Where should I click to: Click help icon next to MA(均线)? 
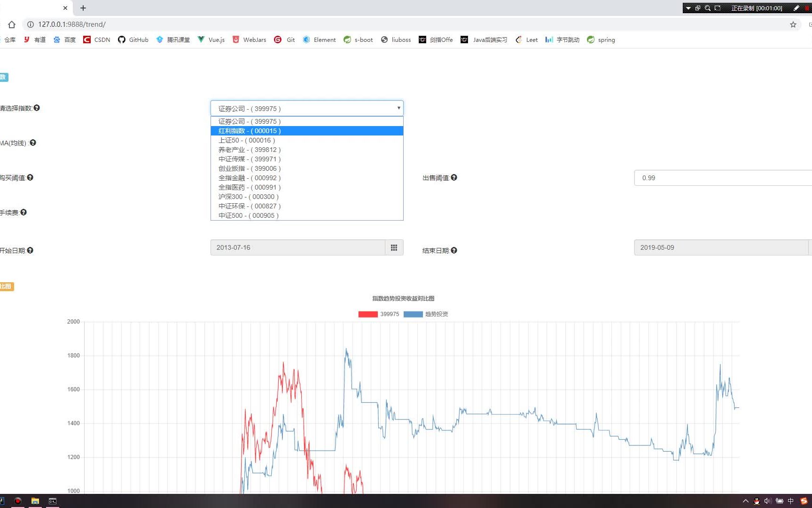coord(33,143)
